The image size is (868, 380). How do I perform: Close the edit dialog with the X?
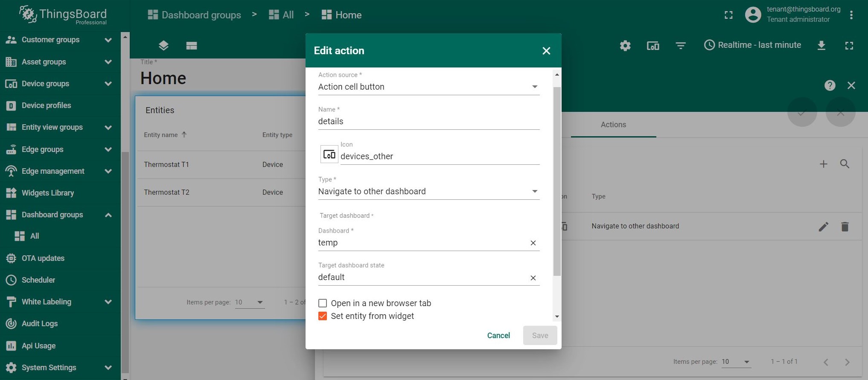[x=546, y=51]
